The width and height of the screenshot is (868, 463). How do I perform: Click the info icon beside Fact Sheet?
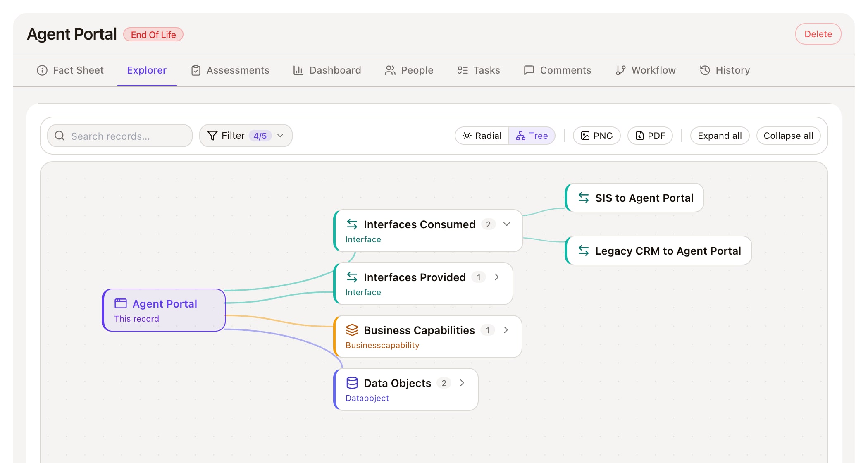click(x=42, y=70)
